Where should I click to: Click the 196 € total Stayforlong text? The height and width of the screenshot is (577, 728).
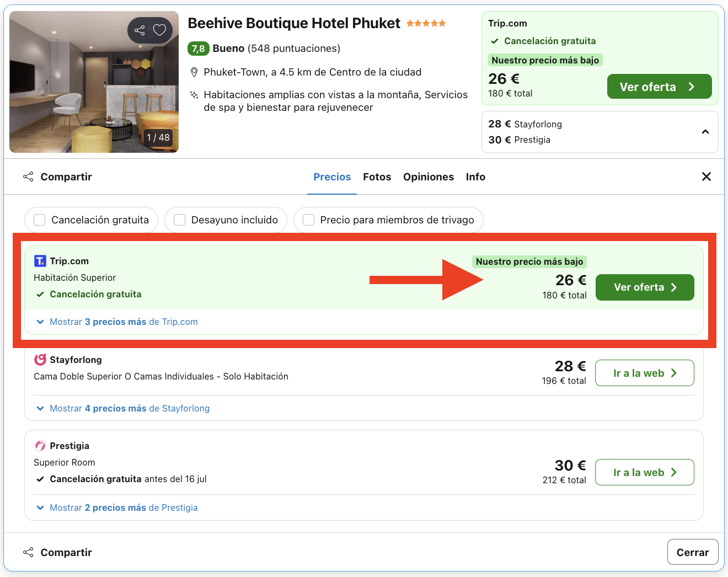click(x=564, y=381)
